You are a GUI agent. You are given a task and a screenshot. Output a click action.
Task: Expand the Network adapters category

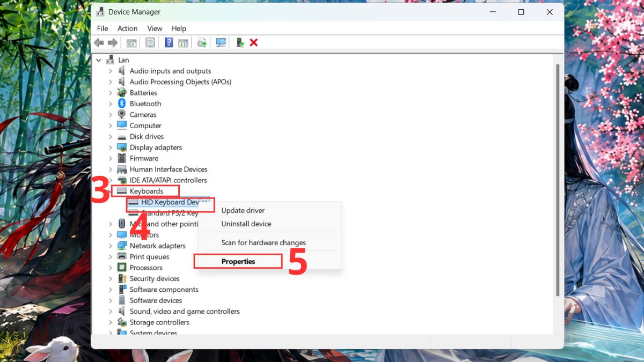click(111, 246)
